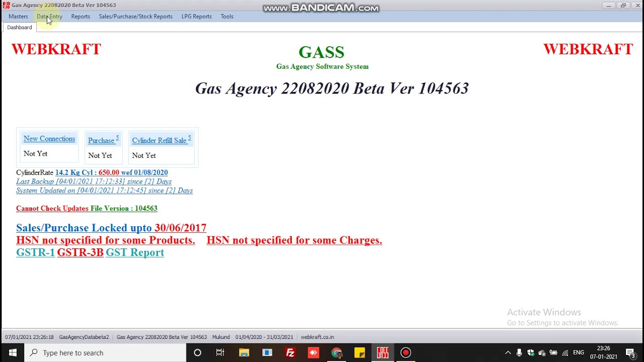
Task: Click the taskbar search box
Action: [105, 352]
